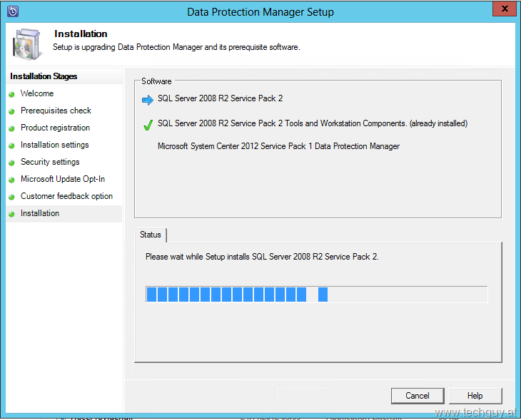Open the Status tab
Screen dimensions: 521x420
coord(150,235)
